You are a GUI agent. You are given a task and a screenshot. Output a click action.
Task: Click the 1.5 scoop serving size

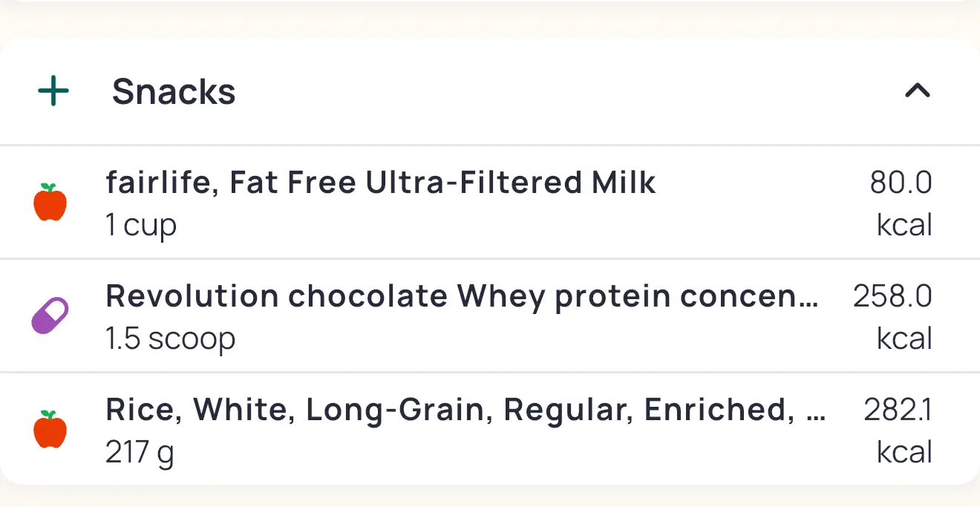(171, 338)
